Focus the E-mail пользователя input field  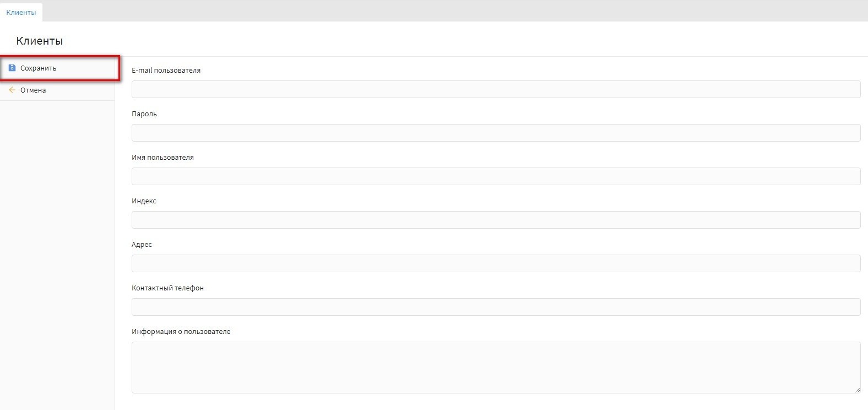pyautogui.click(x=496, y=89)
